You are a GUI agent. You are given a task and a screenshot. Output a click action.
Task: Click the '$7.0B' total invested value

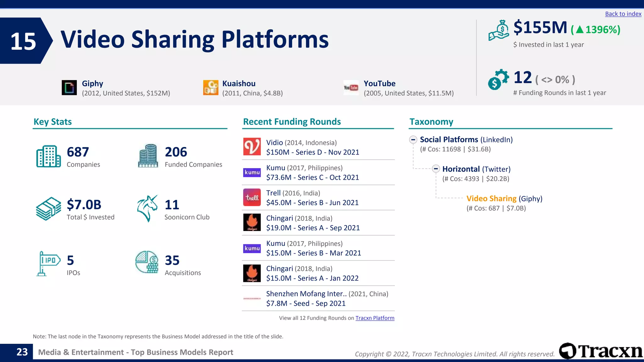84,205
